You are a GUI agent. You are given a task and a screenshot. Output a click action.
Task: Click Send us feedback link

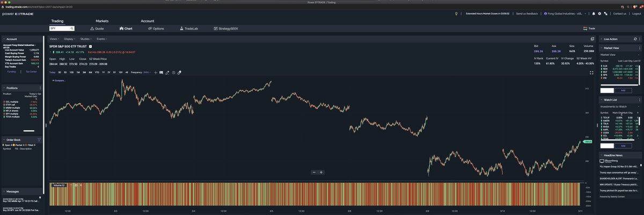click(x=527, y=13)
